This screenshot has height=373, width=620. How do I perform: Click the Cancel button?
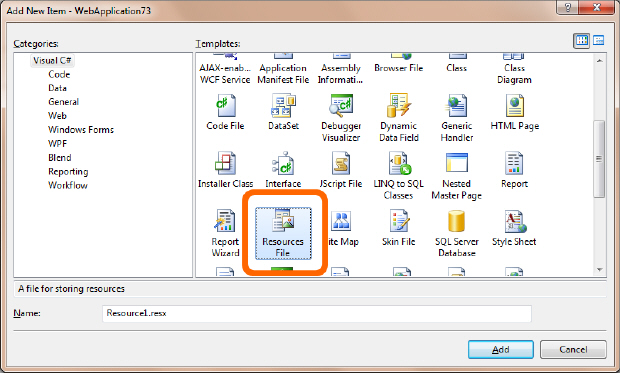(573, 350)
